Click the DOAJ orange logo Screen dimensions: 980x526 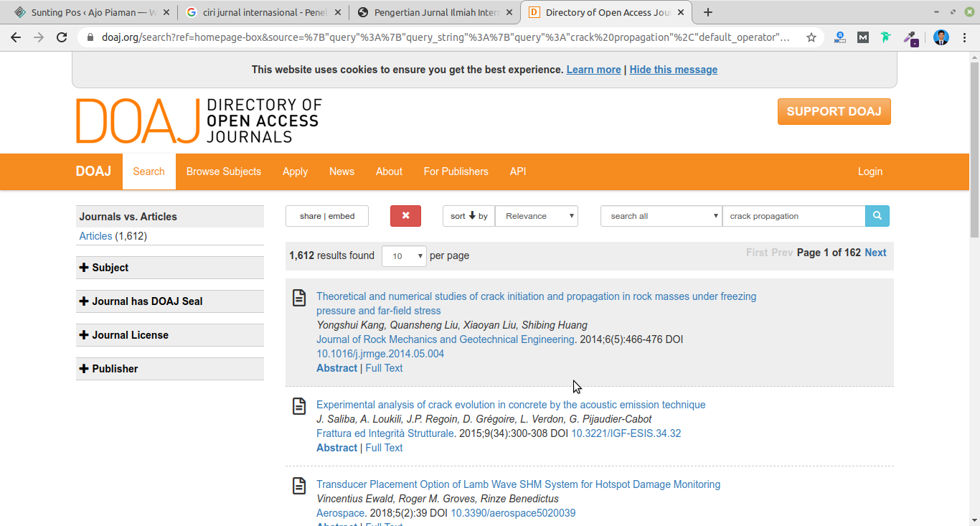pos(199,121)
